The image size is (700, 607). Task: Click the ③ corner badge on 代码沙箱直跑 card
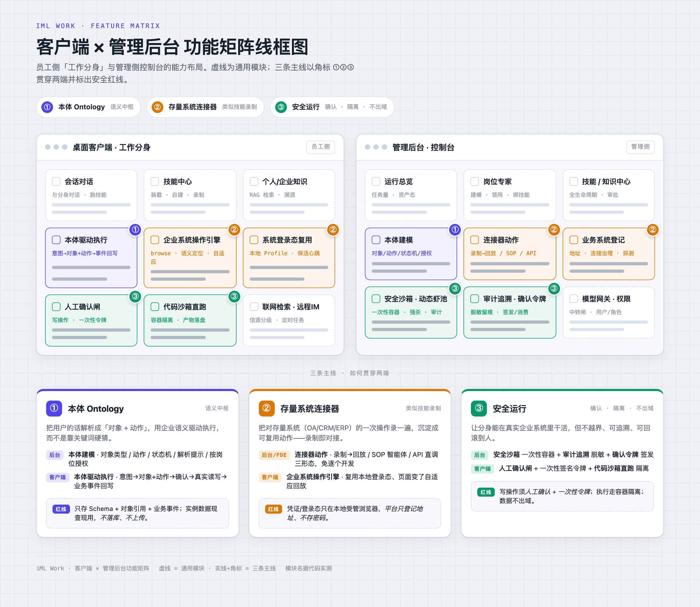point(234,296)
